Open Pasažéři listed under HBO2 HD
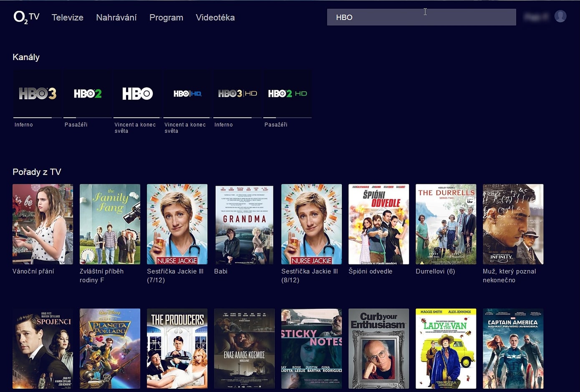Screen dimensions: 580x392 click(276, 125)
